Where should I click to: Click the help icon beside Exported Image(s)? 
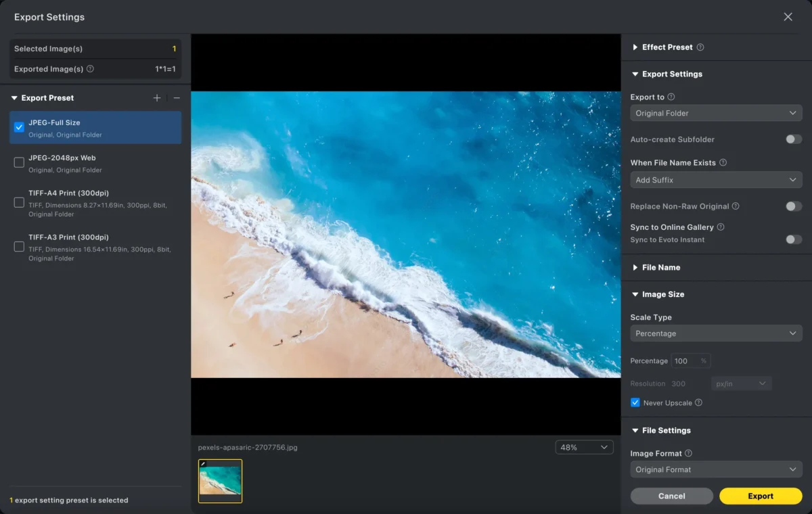(x=91, y=69)
